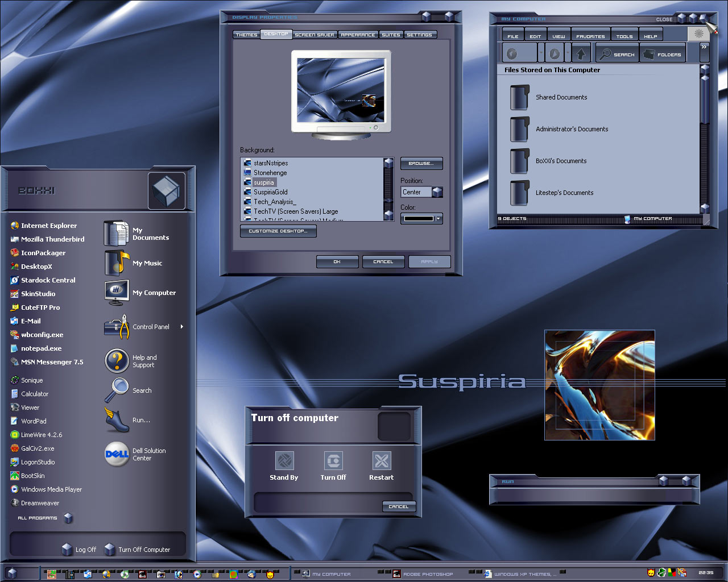Click Cancel in Display Properties
Screen dimensions: 728x582
tap(383, 262)
